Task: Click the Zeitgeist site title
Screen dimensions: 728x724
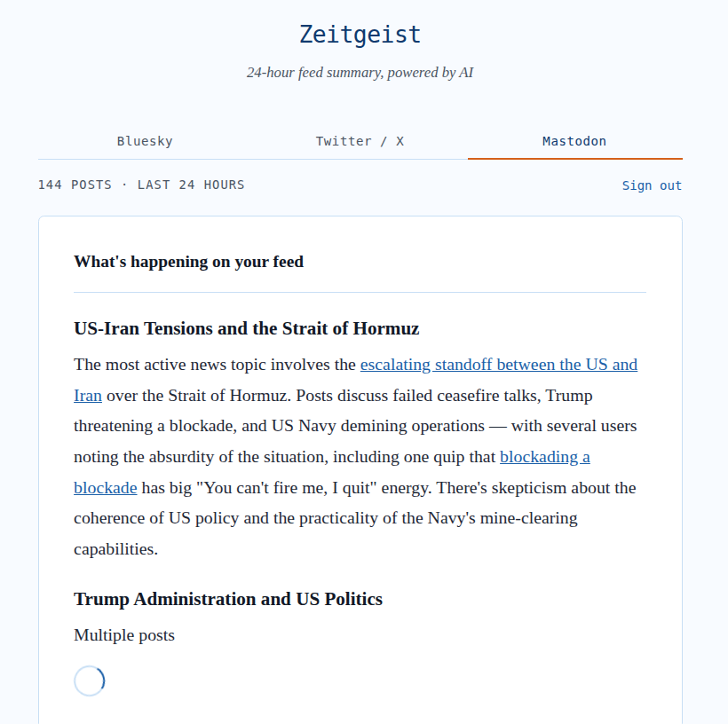Action: [360, 35]
